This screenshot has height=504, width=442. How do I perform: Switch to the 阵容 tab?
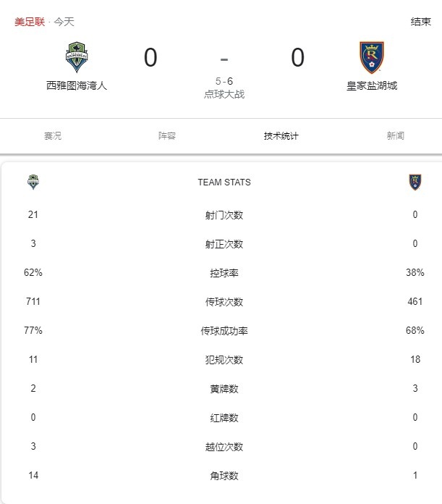pos(167,135)
